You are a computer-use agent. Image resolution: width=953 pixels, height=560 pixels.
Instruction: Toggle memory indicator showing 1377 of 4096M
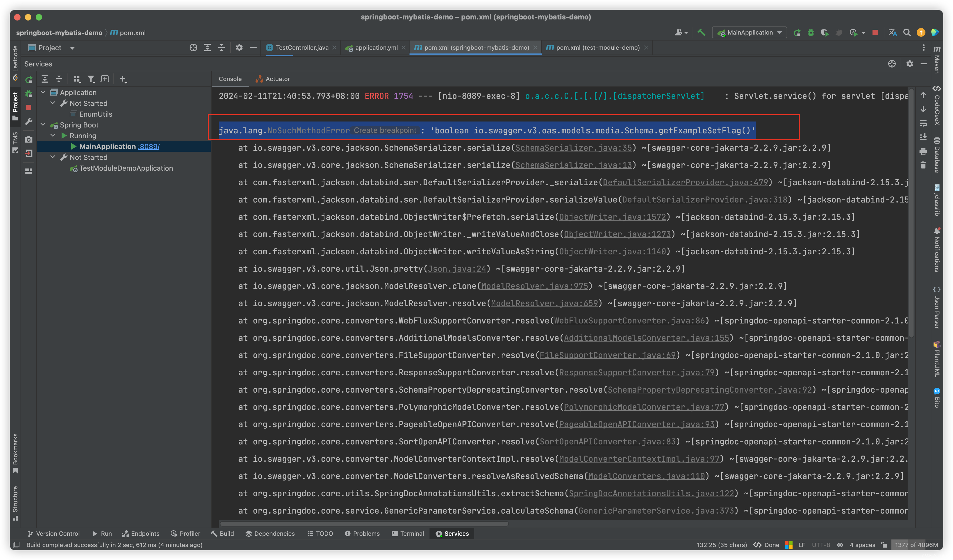click(x=916, y=545)
